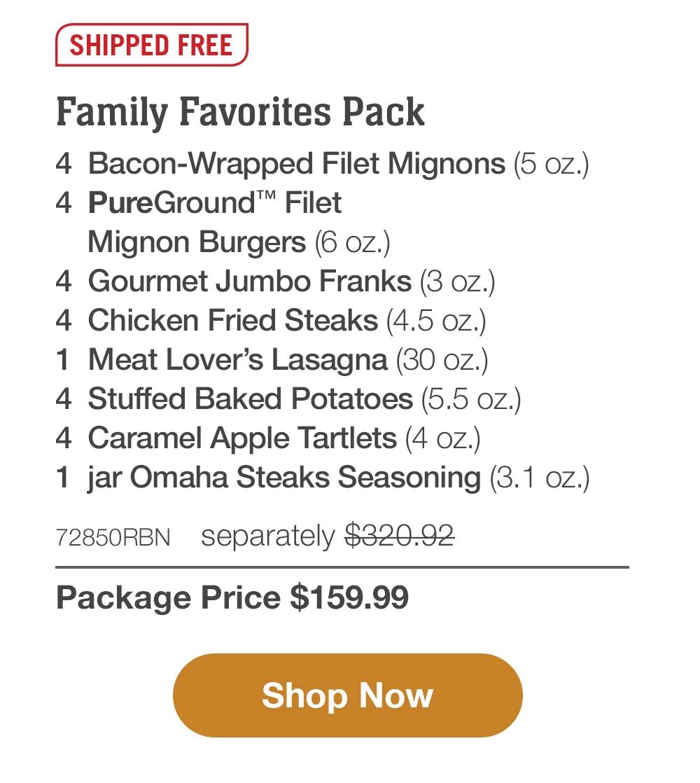This screenshot has width=700, height=783.
Task: Click the PureGround trademark symbol
Action: click(267, 198)
